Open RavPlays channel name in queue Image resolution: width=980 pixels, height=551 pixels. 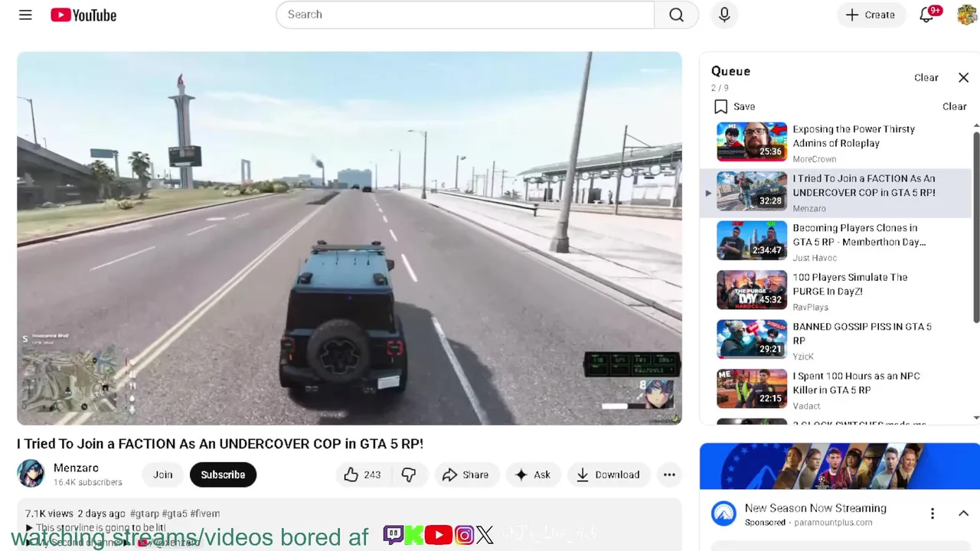click(810, 307)
